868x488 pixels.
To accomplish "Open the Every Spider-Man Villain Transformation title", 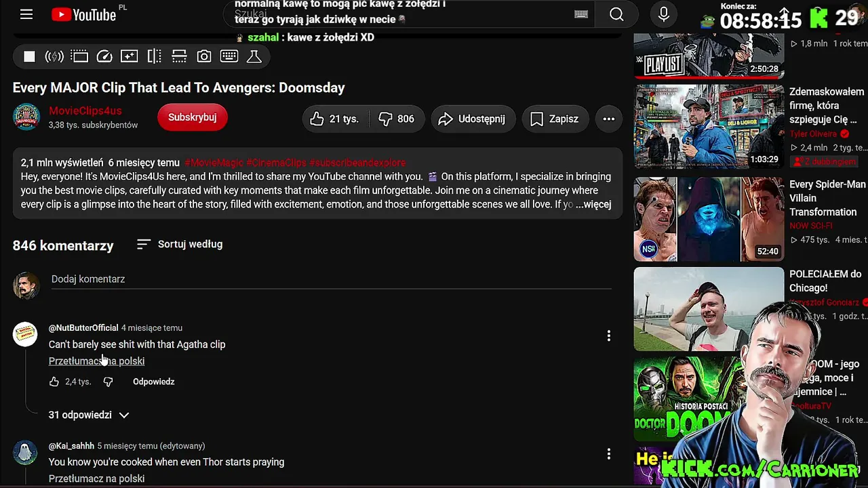I will [x=827, y=198].
